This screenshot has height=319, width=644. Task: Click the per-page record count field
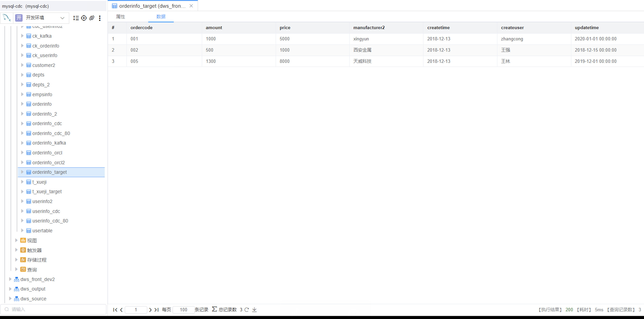click(x=183, y=309)
